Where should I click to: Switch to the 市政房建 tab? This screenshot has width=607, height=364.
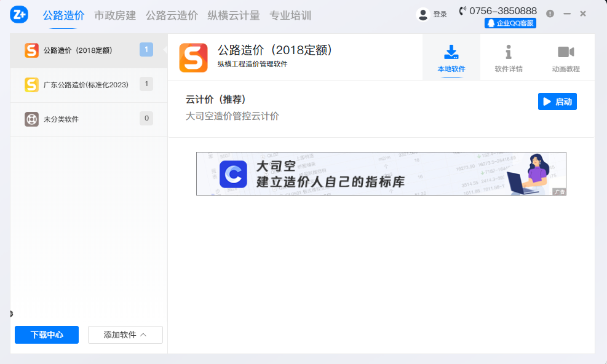(115, 15)
